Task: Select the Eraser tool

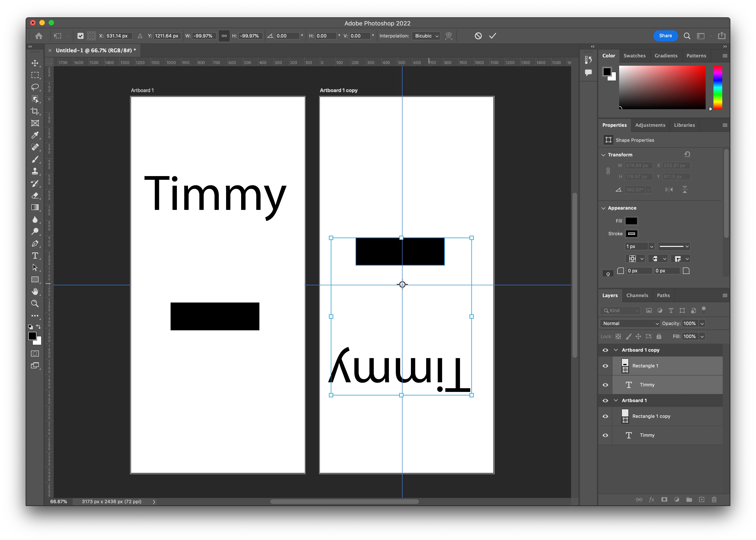Action: (x=35, y=196)
